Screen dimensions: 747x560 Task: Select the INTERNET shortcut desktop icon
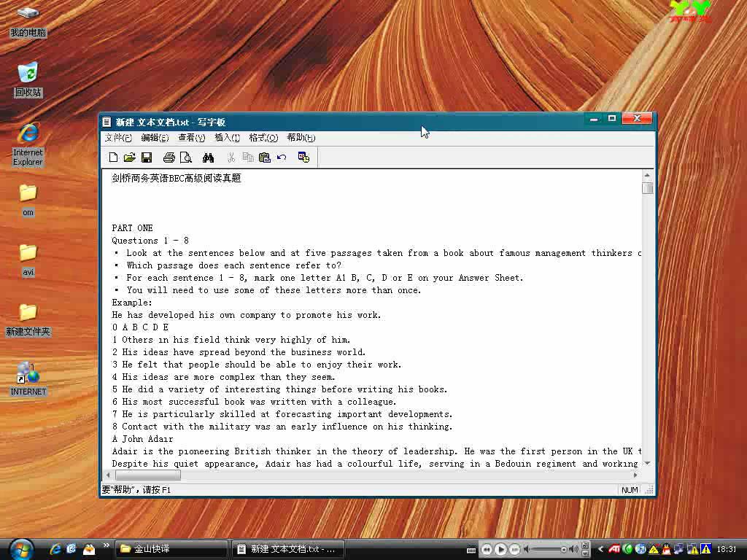point(28,379)
